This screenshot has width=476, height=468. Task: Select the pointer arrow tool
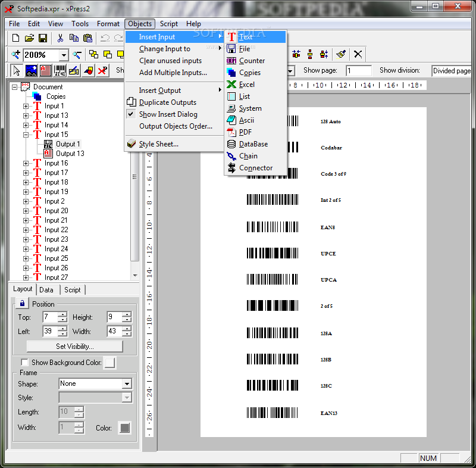tap(17, 70)
